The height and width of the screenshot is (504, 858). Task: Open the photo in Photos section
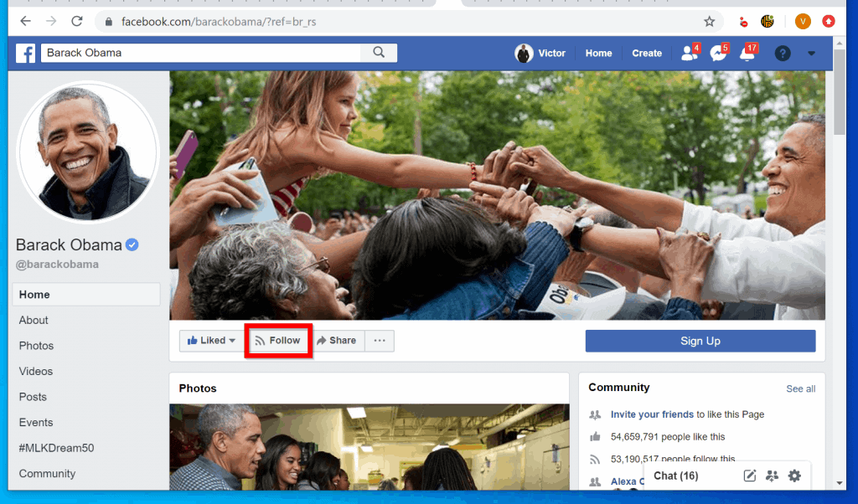(370, 446)
